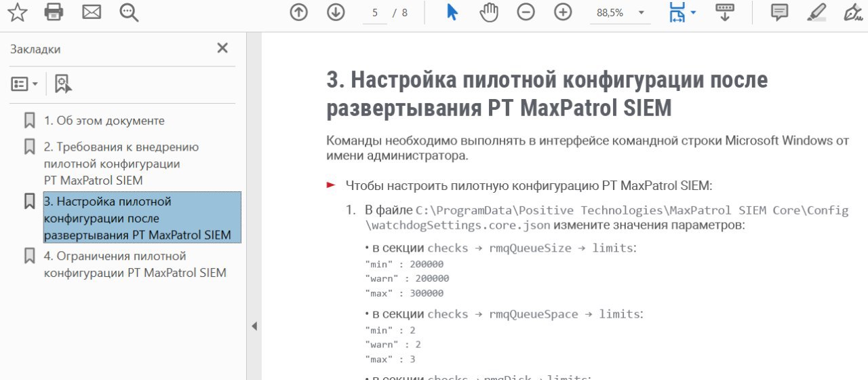Find the current bookmark icon
The height and width of the screenshot is (380, 868).
[62, 84]
